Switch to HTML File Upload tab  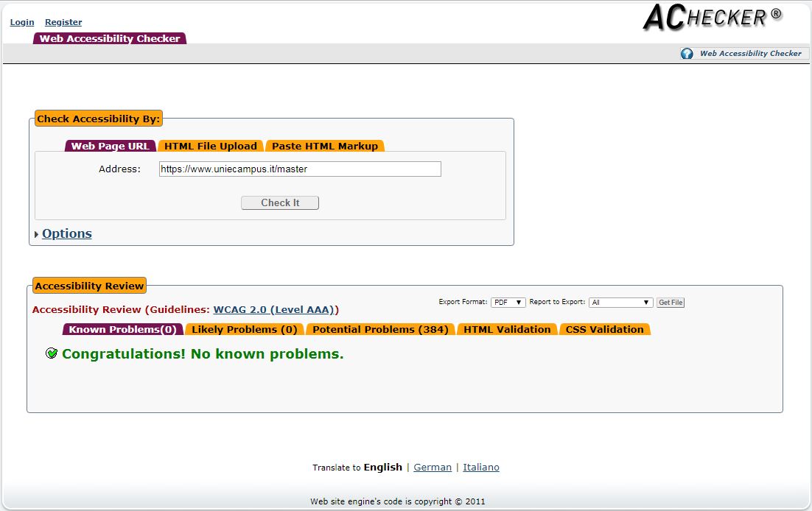211,146
